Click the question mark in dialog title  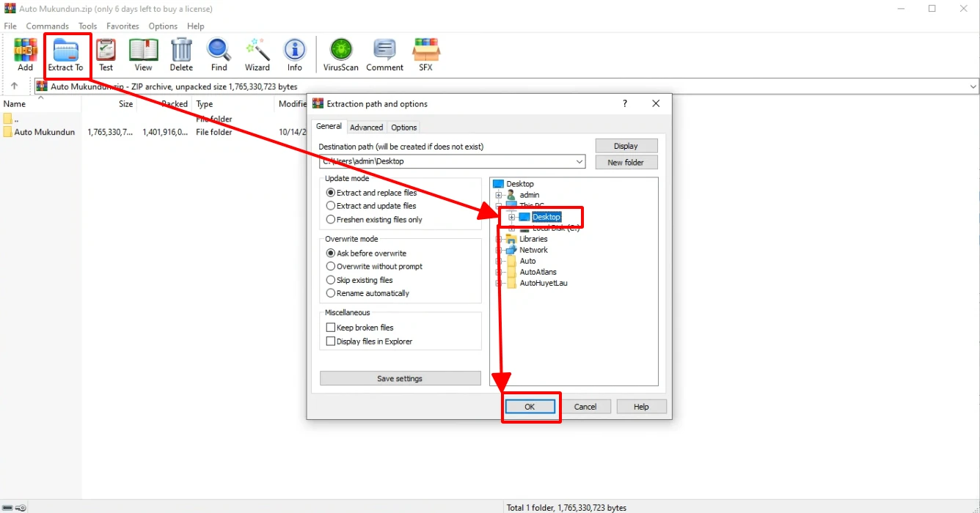pos(625,103)
